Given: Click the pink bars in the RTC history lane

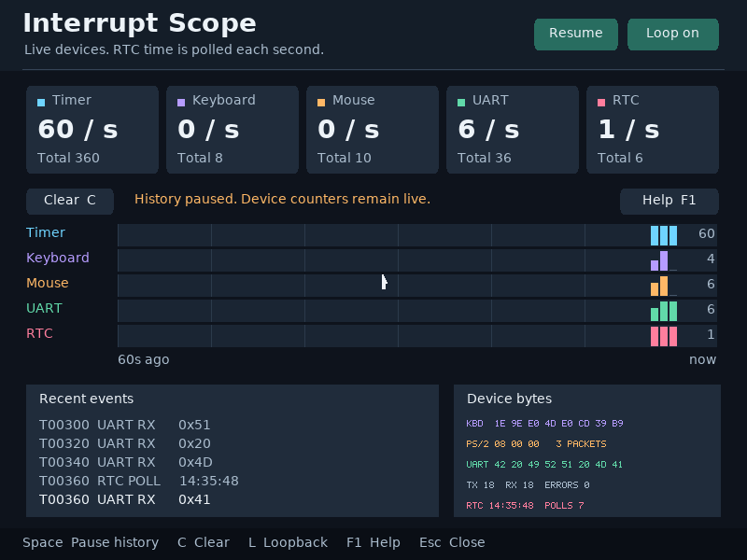Looking at the screenshot, I should click(664, 336).
